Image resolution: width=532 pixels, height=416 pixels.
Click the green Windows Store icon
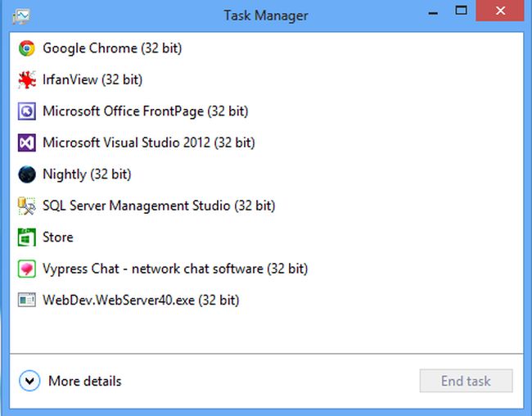pos(27,237)
